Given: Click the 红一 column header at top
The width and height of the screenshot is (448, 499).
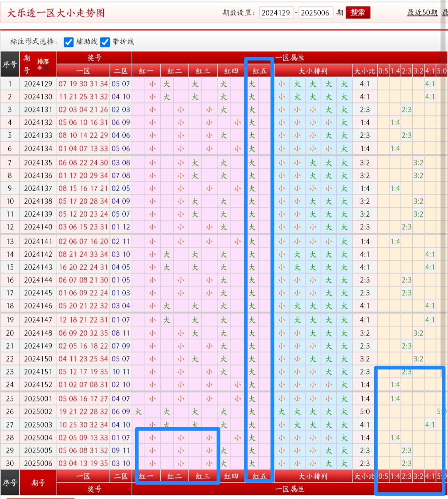Looking at the screenshot, I should (146, 71).
